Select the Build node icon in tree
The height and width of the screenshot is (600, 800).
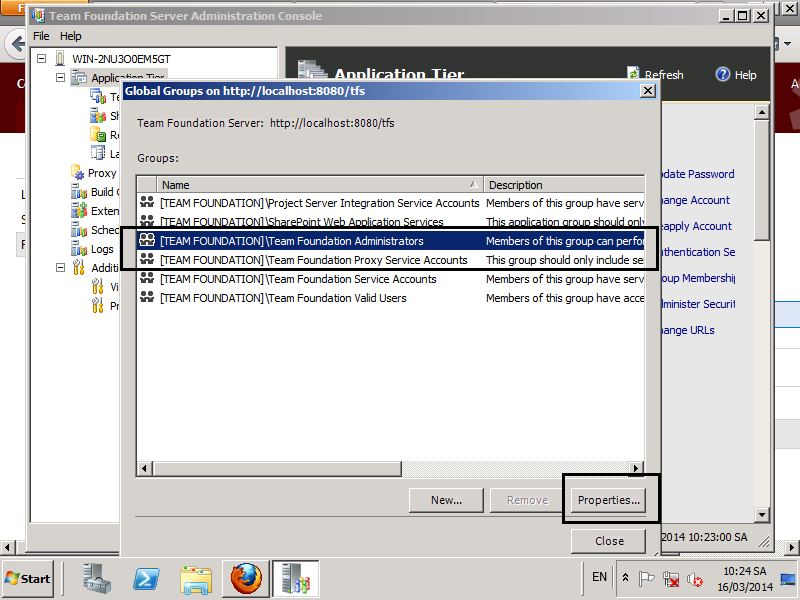(79, 192)
